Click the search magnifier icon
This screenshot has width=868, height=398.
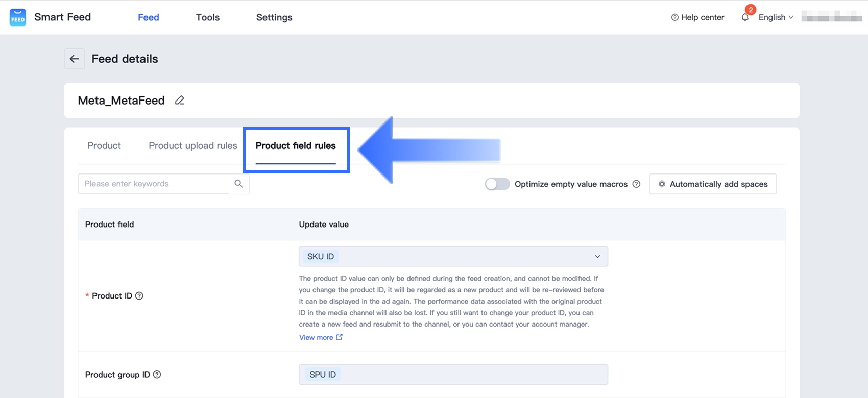point(238,184)
